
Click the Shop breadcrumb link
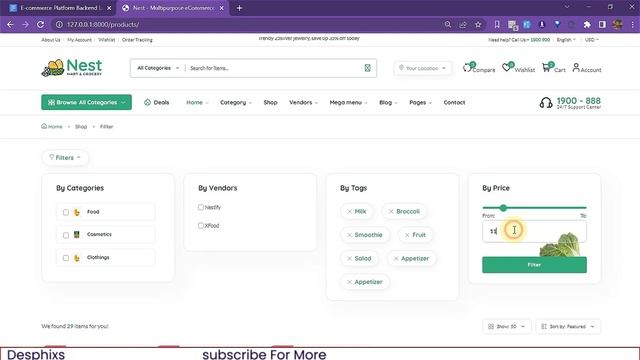pyautogui.click(x=81, y=127)
